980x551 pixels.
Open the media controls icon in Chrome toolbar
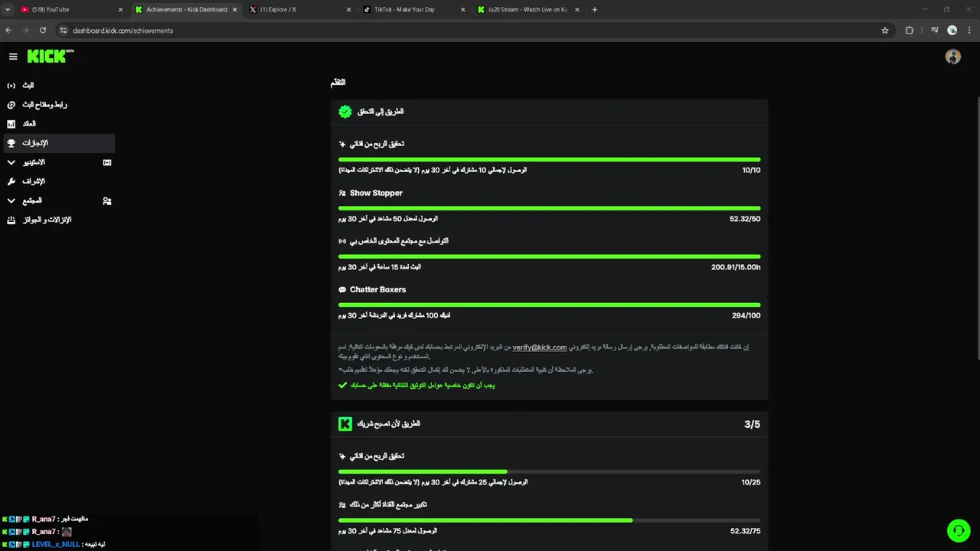935,31
